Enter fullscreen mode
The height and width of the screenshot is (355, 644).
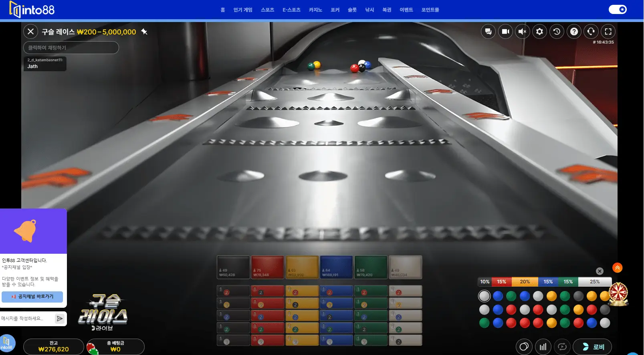click(608, 32)
